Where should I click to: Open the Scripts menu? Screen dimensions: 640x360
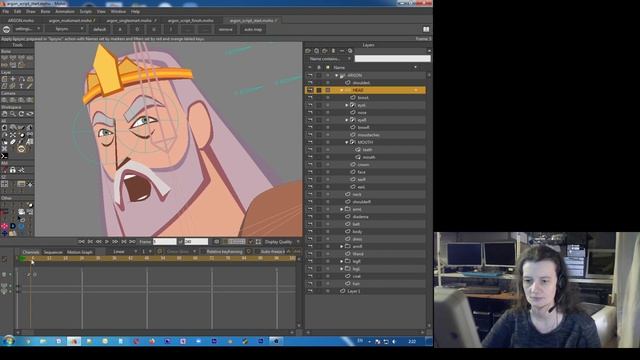click(85, 11)
